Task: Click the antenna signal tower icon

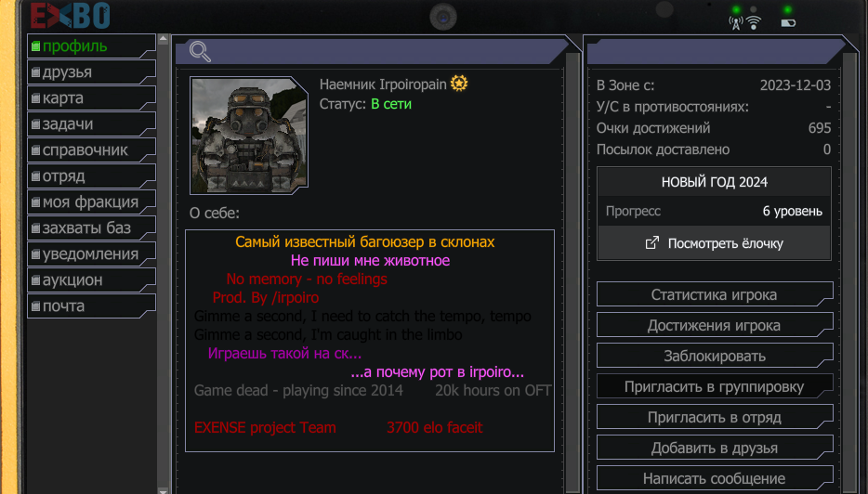Action: pos(736,22)
